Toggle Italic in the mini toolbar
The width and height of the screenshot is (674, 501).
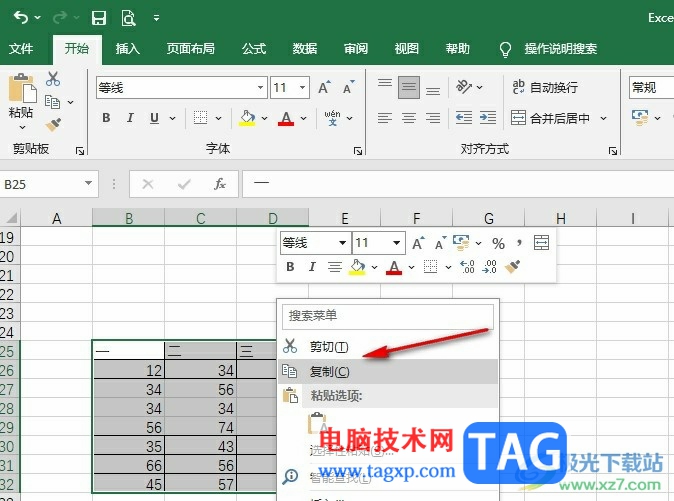tap(312, 267)
